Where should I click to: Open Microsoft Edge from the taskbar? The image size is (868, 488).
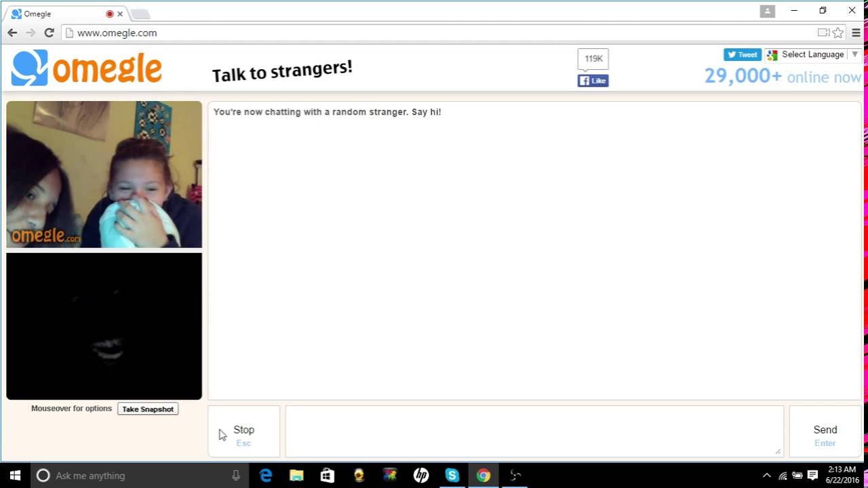click(x=265, y=475)
